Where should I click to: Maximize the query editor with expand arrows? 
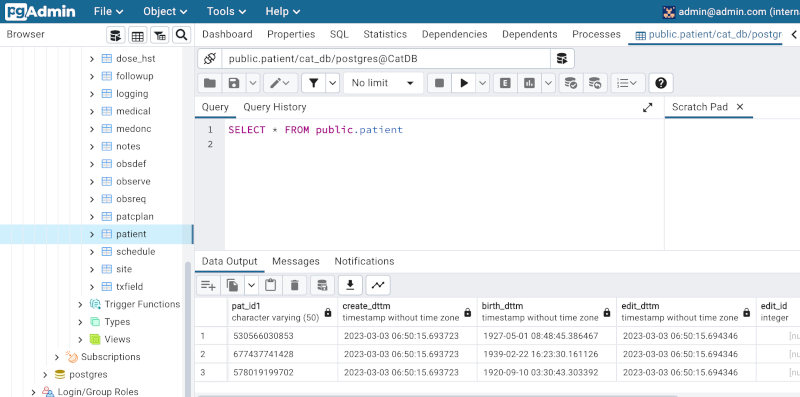pyautogui.click(x=647, y=108)
